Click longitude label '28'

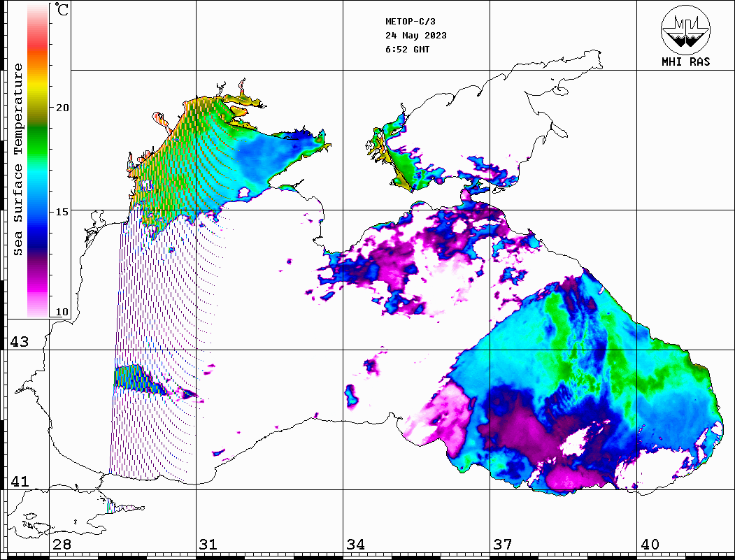62,545
